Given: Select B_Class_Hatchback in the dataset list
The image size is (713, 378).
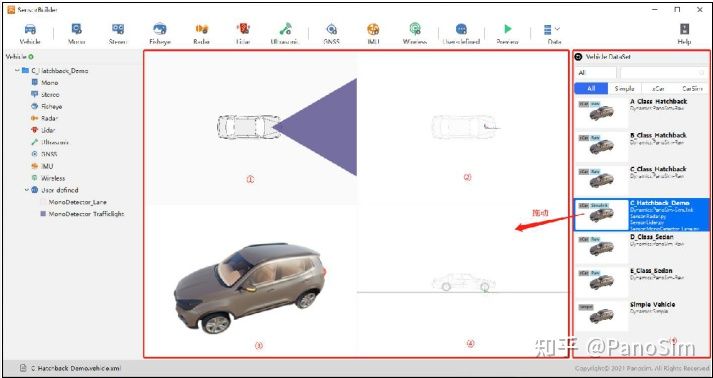Looking at the screenshot, I should click(642, 146).
